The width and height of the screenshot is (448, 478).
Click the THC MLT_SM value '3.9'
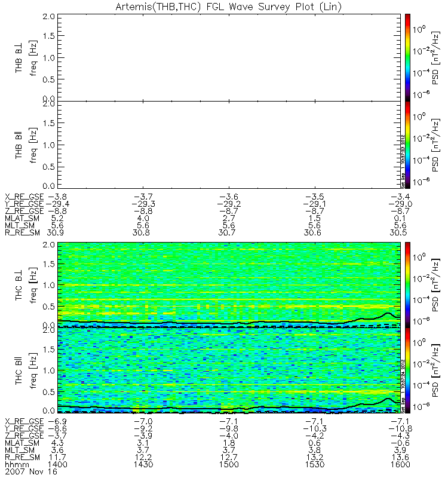pos(400,450)
